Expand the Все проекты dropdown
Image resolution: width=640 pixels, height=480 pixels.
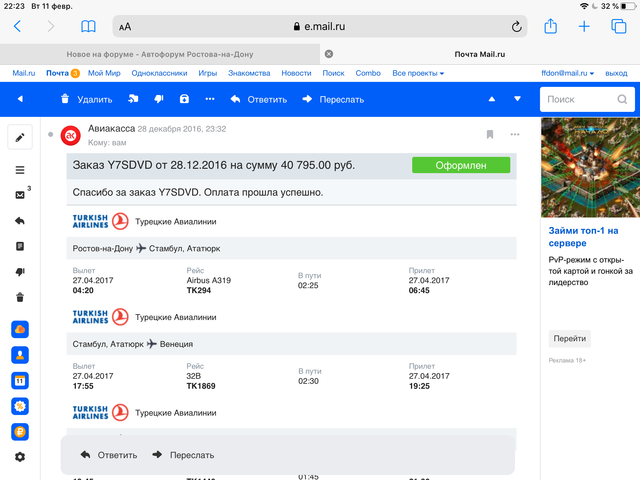click(420, 73)
